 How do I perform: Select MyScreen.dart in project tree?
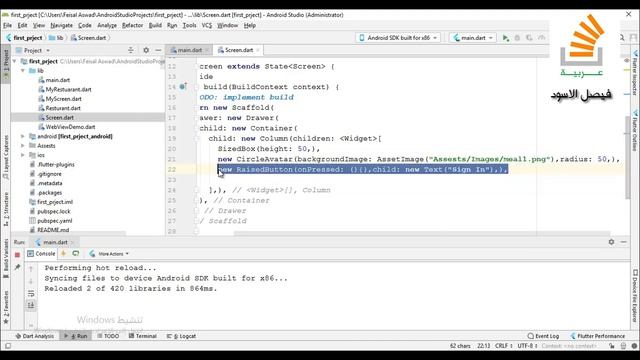point(63,99)
